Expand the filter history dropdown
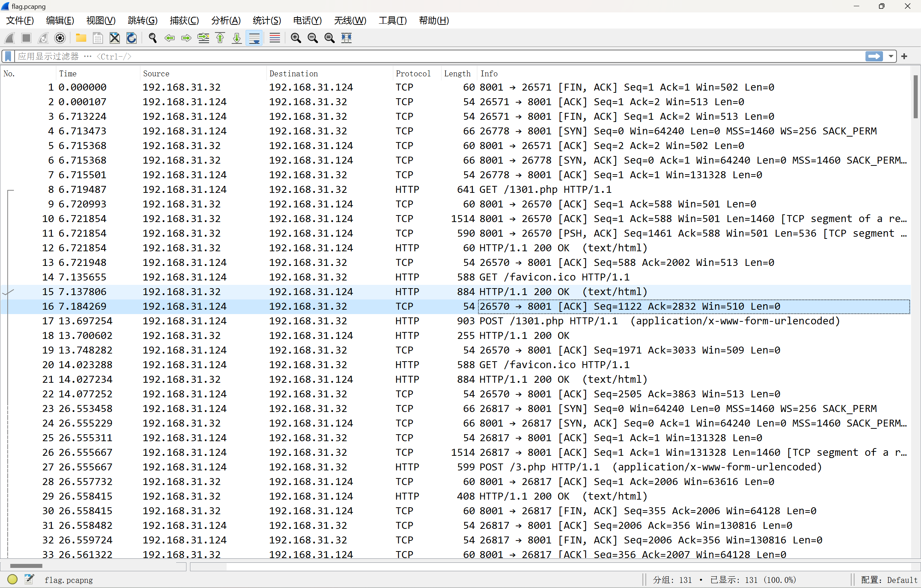 click(891, 56)
